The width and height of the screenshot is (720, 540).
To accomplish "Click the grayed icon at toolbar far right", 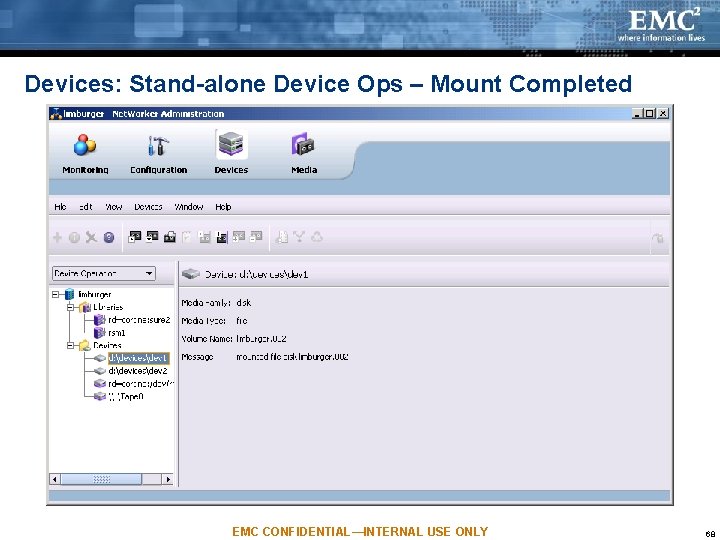I will tap(658, 238).
